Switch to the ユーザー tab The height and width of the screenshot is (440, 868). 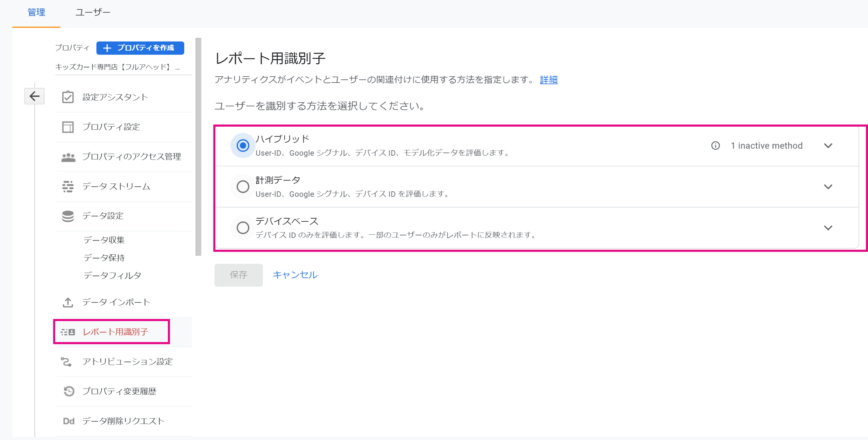tap(93, 13)
